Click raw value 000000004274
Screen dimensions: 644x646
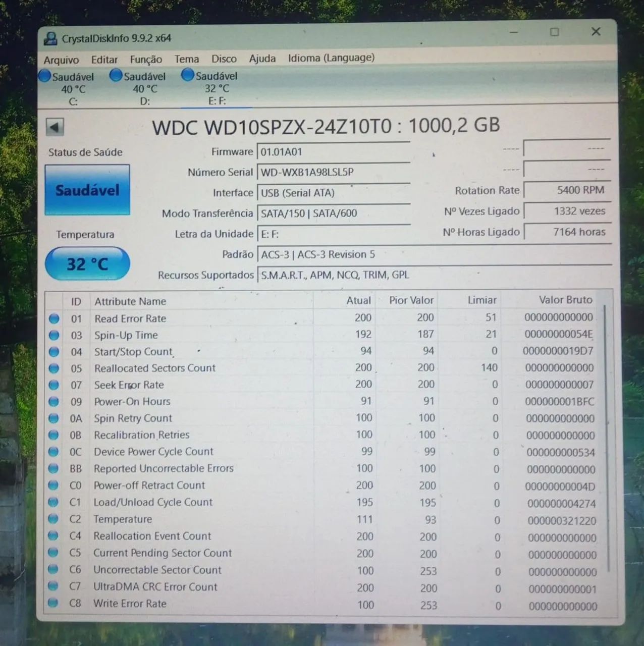pos(561,504)
